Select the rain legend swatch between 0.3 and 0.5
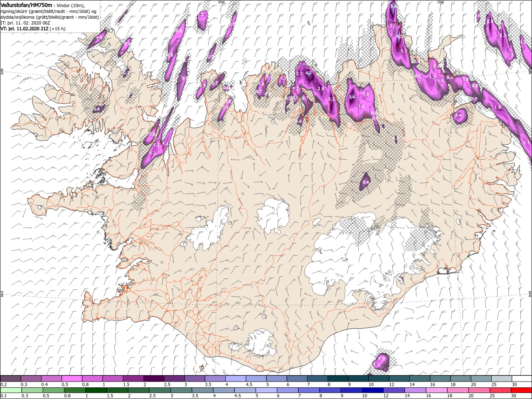 32,390
